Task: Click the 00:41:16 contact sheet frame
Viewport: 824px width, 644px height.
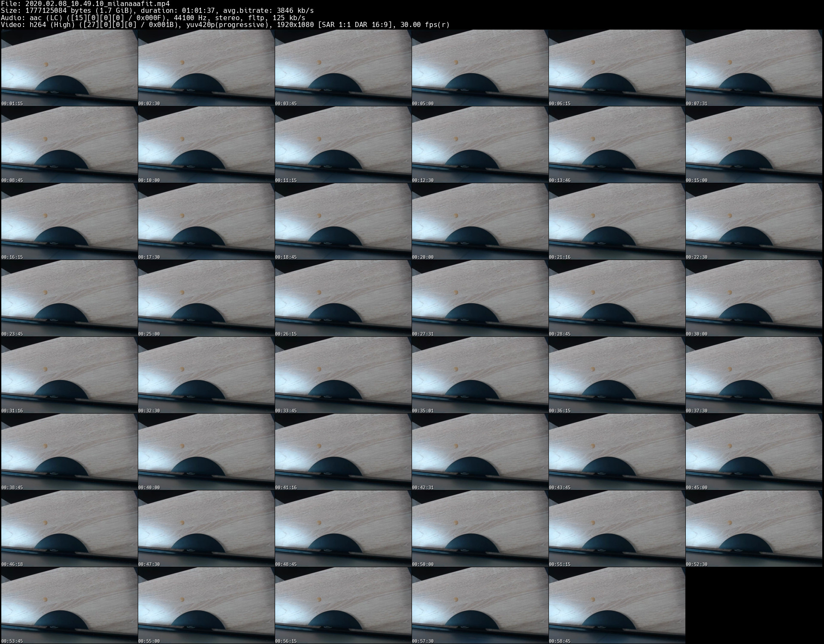Action: [343, 452]
